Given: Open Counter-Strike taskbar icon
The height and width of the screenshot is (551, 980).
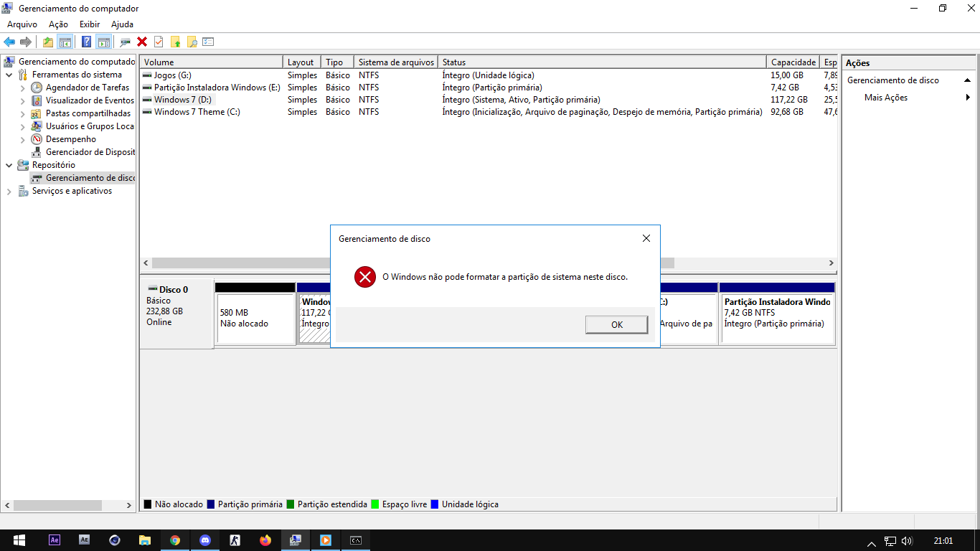Looking at the screenshot, I should [235, 540].
